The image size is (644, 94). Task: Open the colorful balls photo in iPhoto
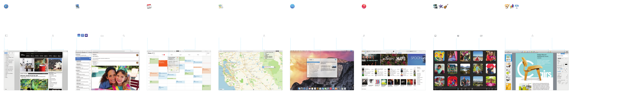[452, 81]
